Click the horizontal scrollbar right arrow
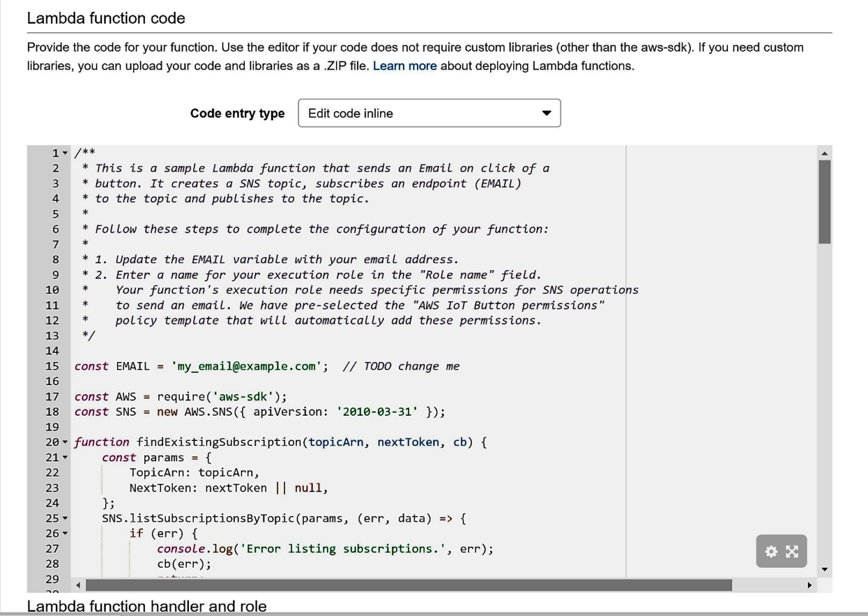 810,585
